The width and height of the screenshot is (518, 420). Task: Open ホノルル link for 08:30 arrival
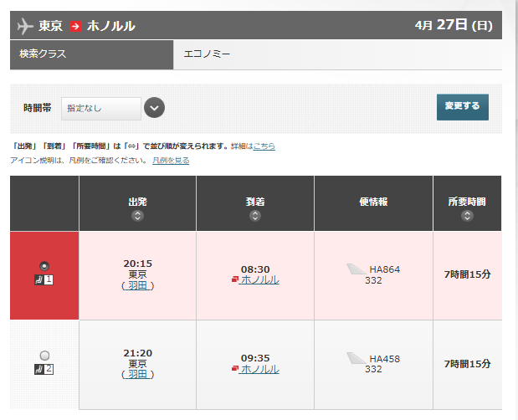[x=259, y=279]
